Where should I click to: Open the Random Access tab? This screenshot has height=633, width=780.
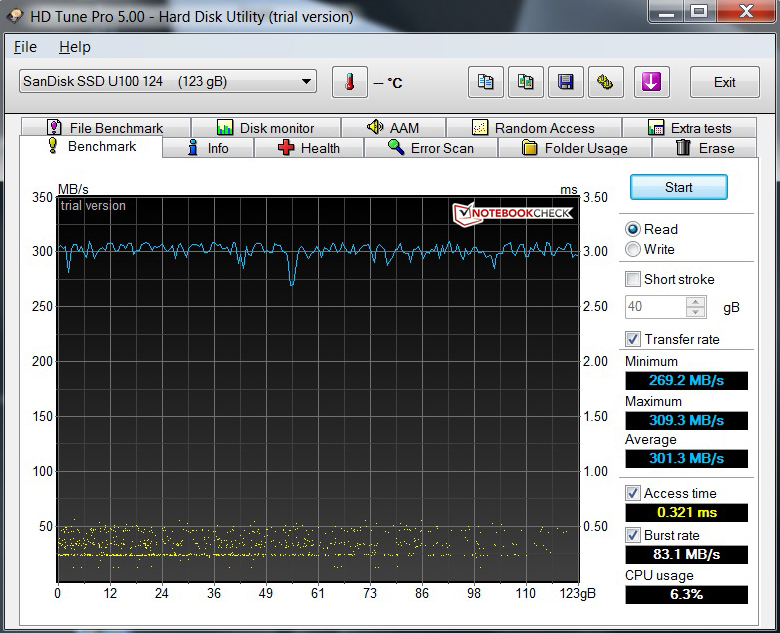532,128
